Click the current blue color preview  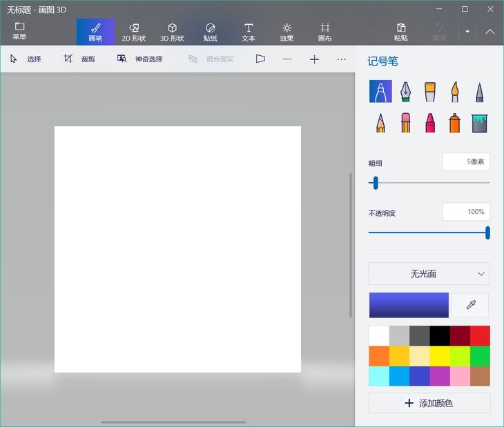coord(409,305)
